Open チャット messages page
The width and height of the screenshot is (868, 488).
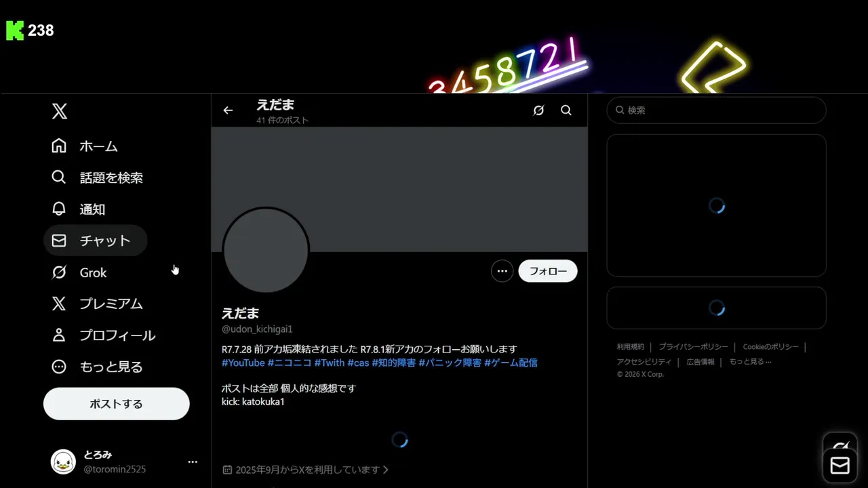coord(96,241)
